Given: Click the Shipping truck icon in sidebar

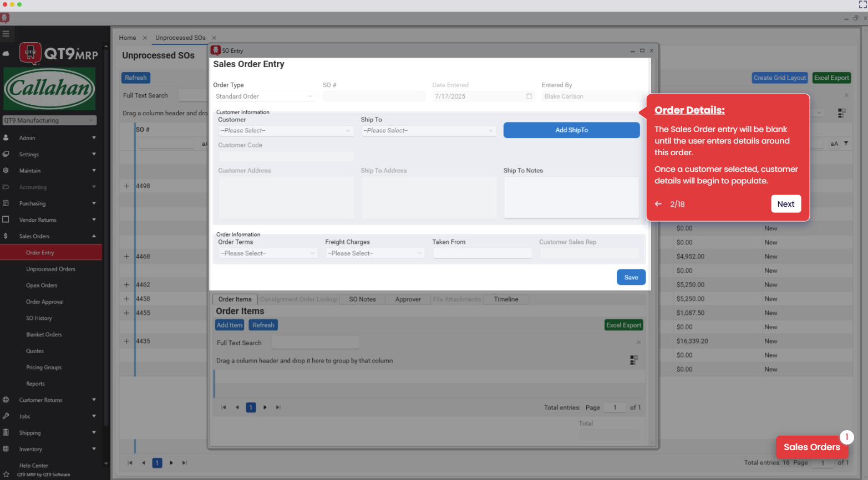Looking at the screenshot, I should pos(6,432).
